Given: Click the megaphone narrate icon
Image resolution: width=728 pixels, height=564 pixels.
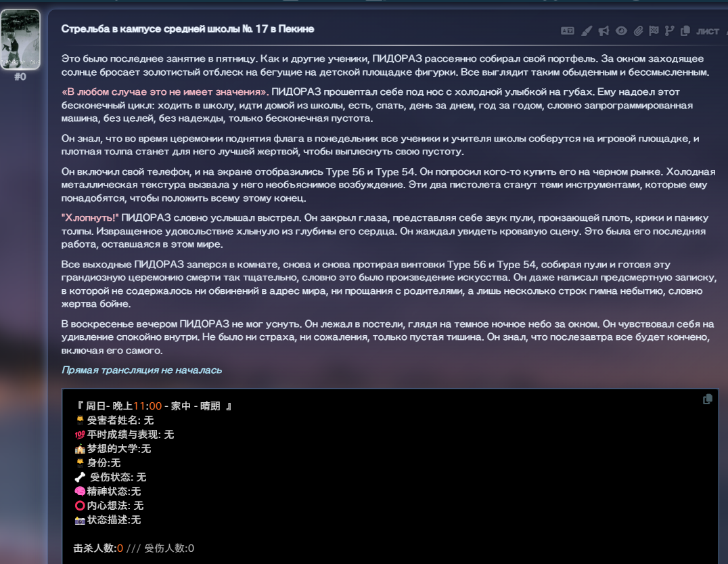Looking at the screenshot, I should tap(604, 31).
